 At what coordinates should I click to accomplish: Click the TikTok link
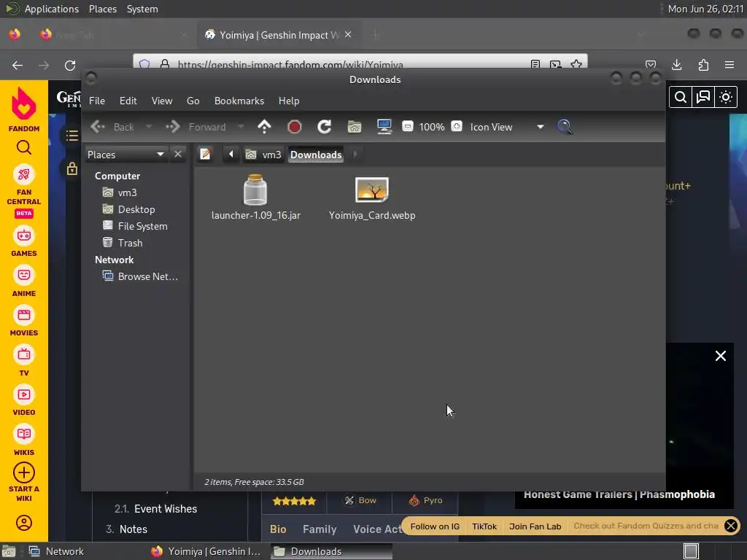[x=484, y=526]
